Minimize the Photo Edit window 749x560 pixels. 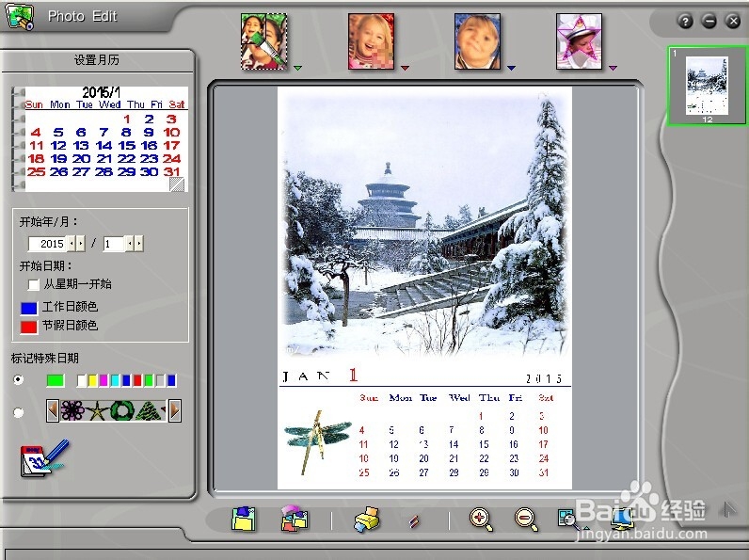pyautogui.click(x=709, y=21)
